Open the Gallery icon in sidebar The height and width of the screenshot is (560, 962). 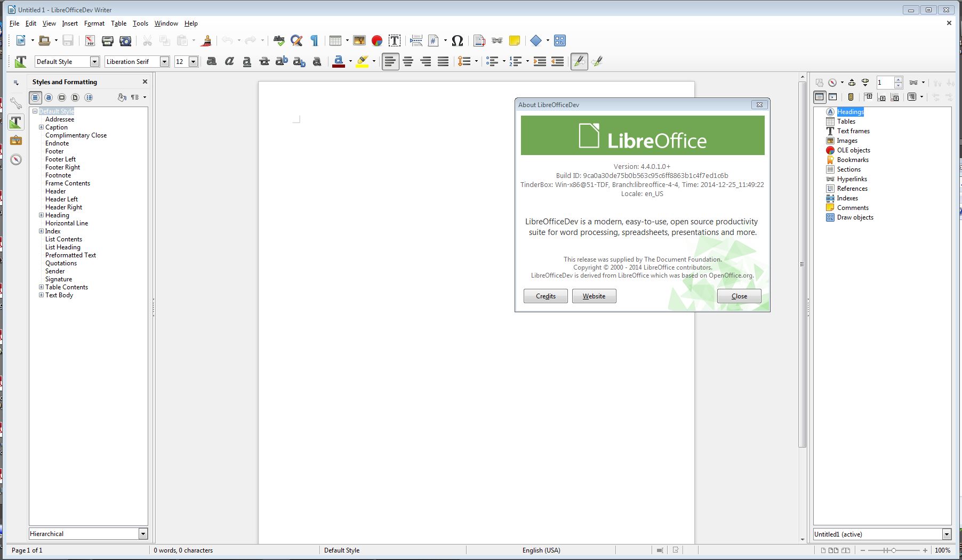pos(16,141)
